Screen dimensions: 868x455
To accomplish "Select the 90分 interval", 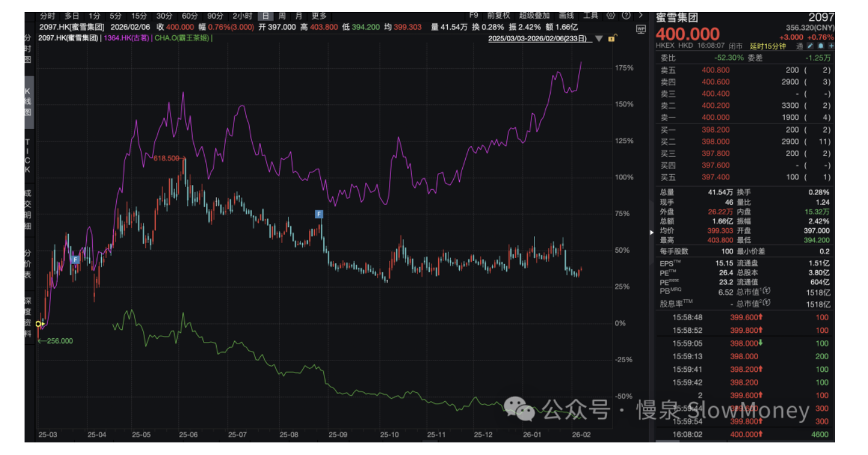I will tap(215, 16).
